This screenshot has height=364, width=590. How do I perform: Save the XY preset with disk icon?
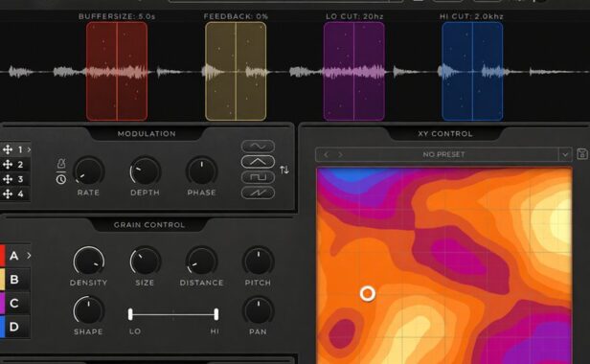point(582,154)
